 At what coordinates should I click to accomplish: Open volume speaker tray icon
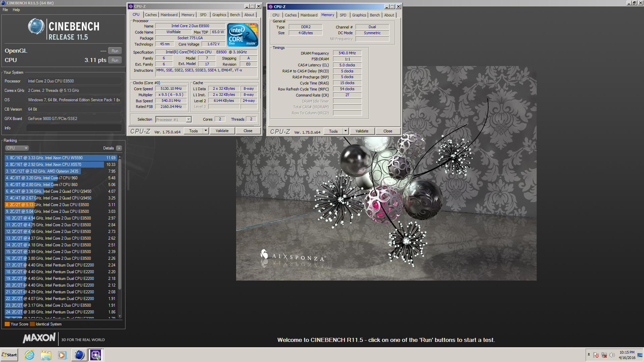(612, 355)
